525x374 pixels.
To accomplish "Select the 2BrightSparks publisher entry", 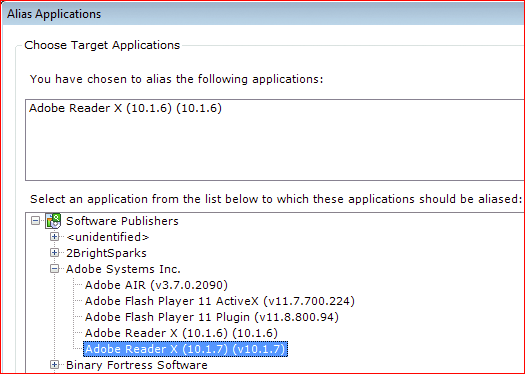I will tap(106, 253).
